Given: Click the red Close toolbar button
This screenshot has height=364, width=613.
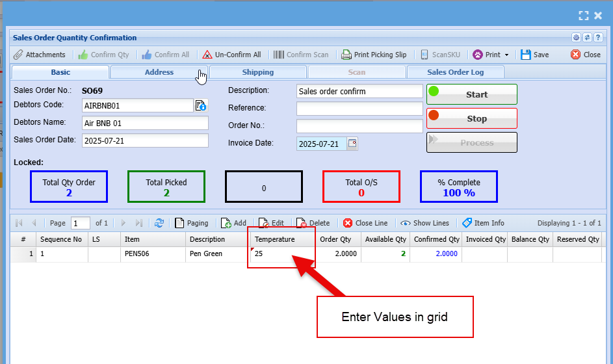Looking at the screenshot, I should tap(586, 55).
